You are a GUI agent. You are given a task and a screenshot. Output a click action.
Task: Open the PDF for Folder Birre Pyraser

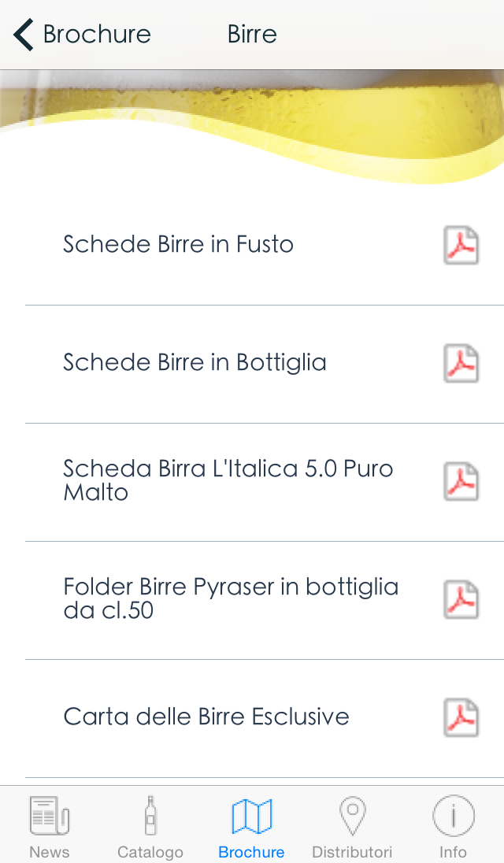pos(461,599)
